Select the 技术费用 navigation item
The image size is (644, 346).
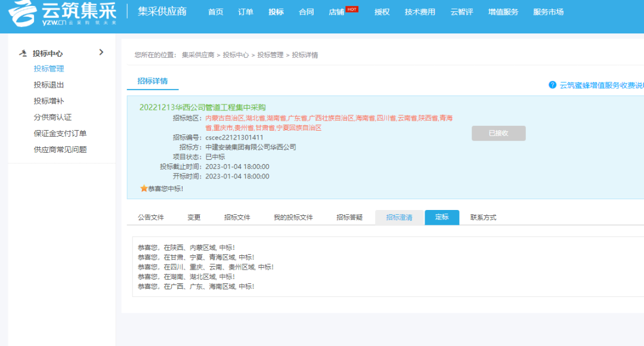pos(420,12)
